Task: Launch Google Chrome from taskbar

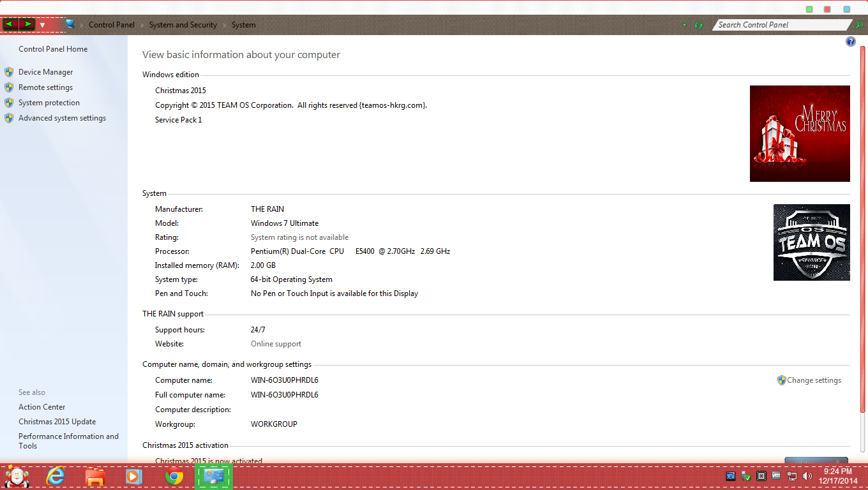Action: tap(174, 477)
